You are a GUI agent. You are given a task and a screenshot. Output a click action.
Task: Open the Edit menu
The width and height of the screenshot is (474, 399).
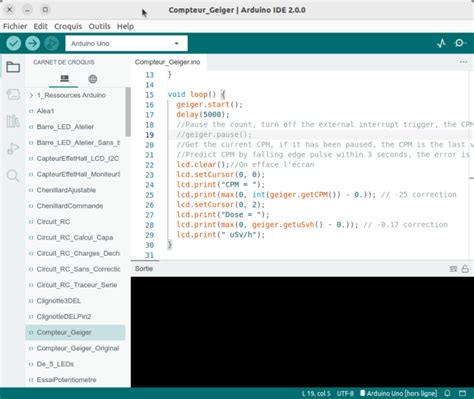(41, 26)
